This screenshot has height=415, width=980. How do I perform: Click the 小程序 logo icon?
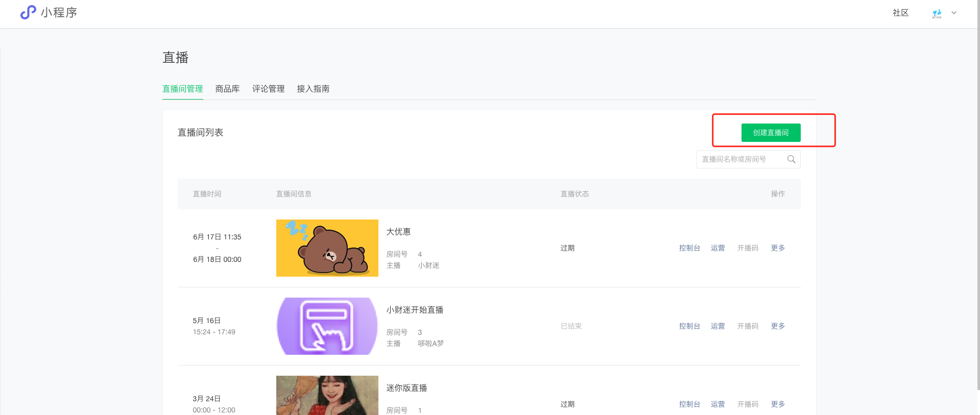[28, 12]
